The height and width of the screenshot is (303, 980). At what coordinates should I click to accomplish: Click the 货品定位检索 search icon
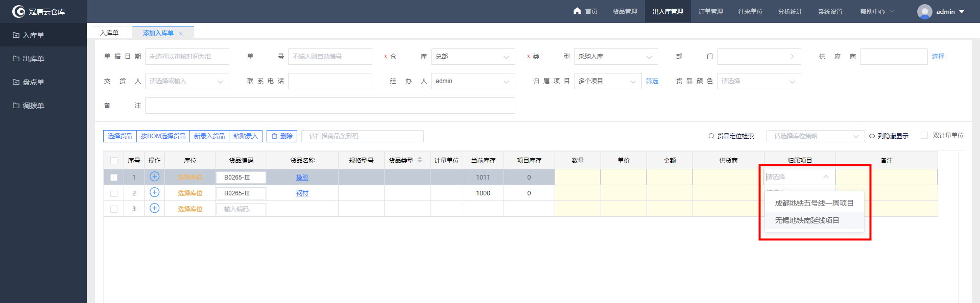711,136
